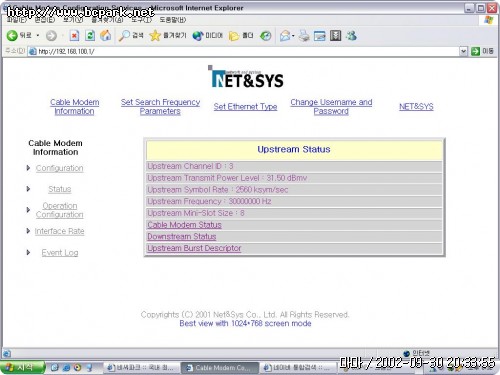Print the page with the printer icon
This screenshot has width=500, height=375.
point(304,35)
